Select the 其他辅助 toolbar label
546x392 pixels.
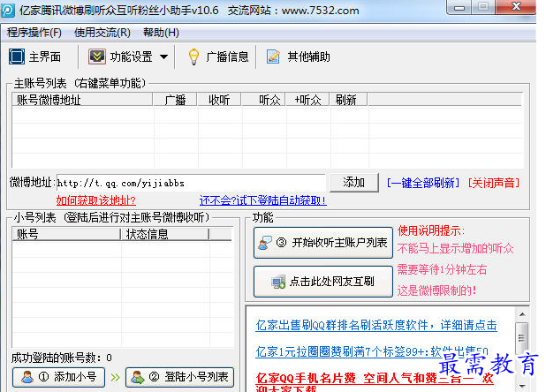[308, 57]
